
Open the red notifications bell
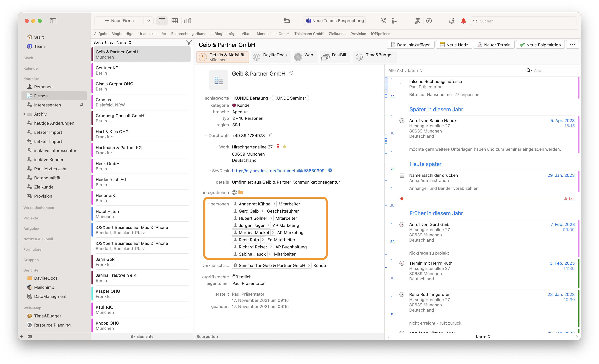pos(464,21)
